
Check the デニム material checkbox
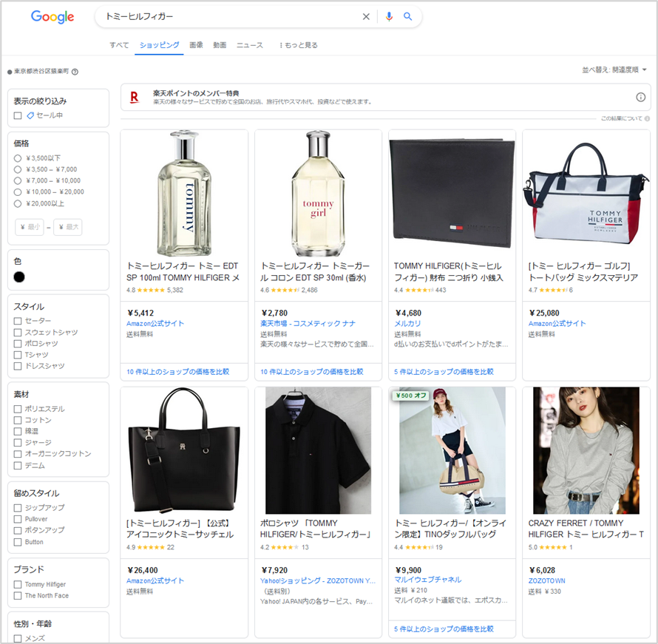18,465
